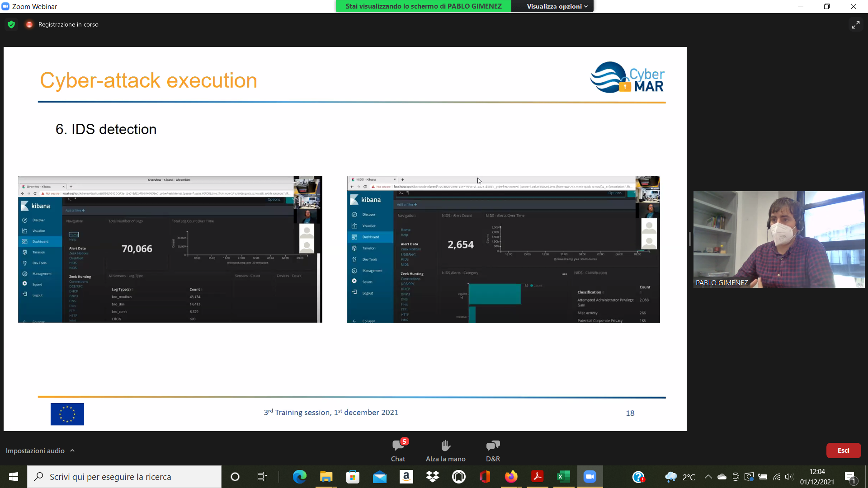868x488 pixels.
Task: Click the Alza la mano hand icon
Action: point(445,446)
